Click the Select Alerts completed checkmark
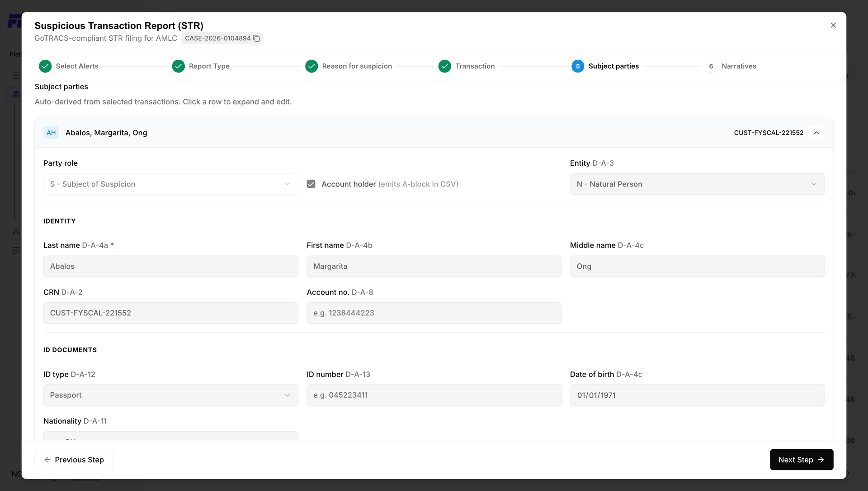The height and width of the screenshot is (491, 868). pyautogui.click(x=45, y=66)
